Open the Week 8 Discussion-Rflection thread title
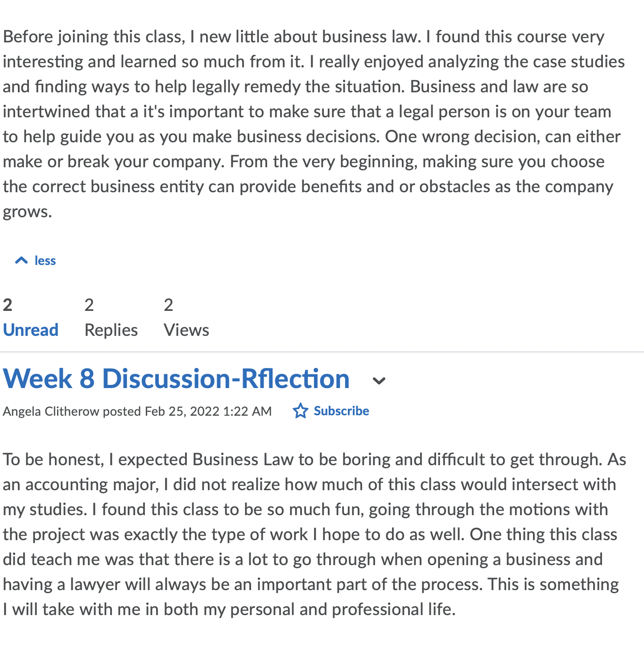Screen dimensions: 644x653 tap(176, 379)
